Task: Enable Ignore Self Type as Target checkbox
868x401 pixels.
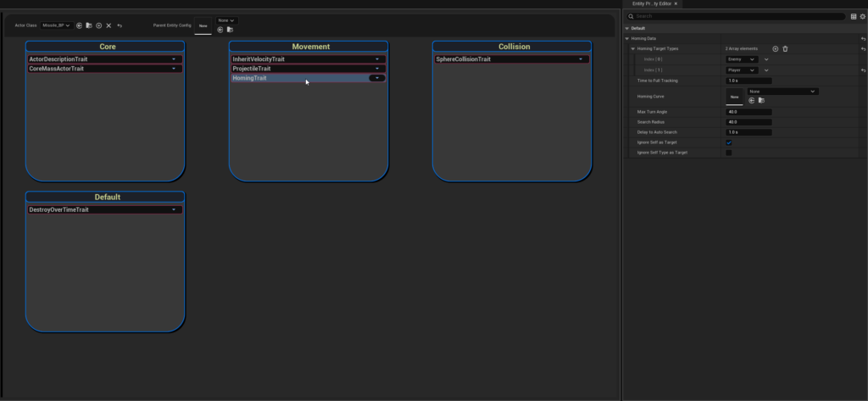Action: [728, 153]
